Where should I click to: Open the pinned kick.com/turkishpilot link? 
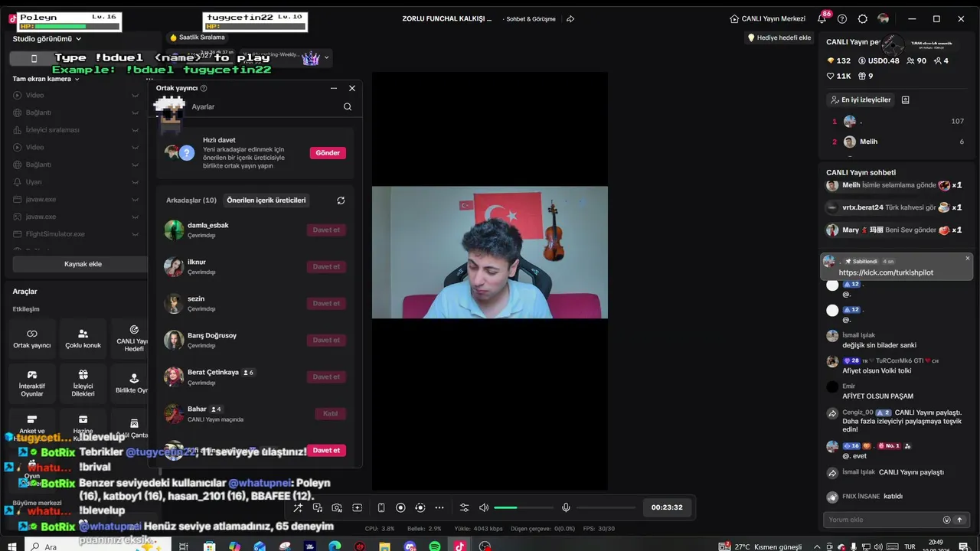pyautogui.click(x=886, y=272)
